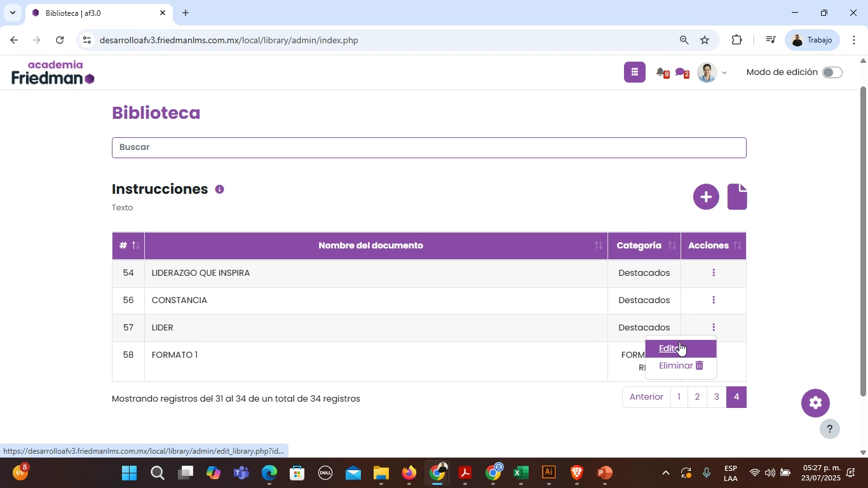Add a new document with plus button
This screenshot has width=868, height=488.
pyautogui.click(x=706, y=197)
